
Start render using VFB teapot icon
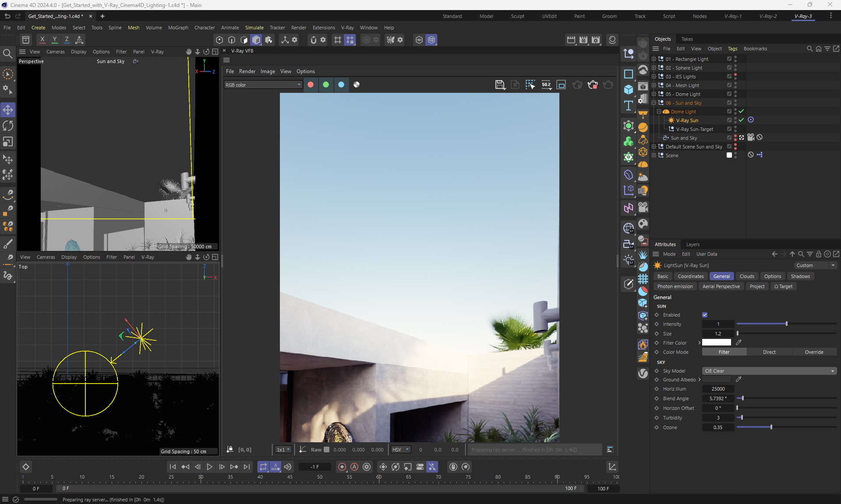(577, 85)
